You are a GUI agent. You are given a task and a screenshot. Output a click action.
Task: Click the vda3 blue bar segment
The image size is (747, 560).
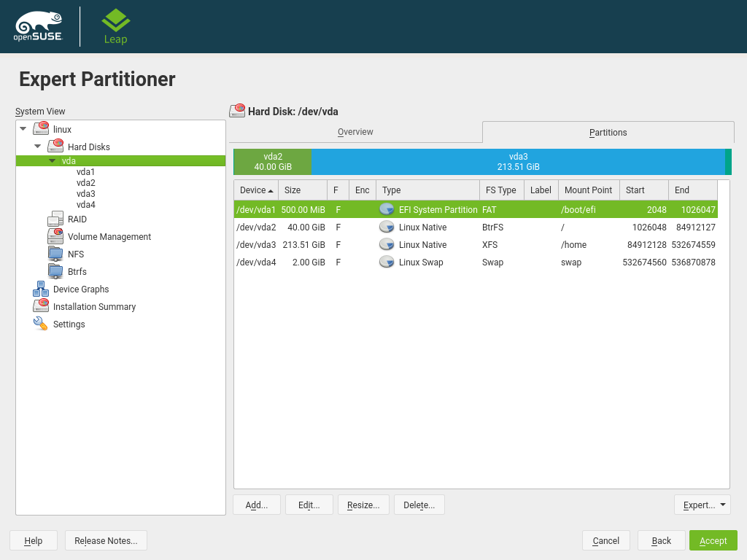518,162
